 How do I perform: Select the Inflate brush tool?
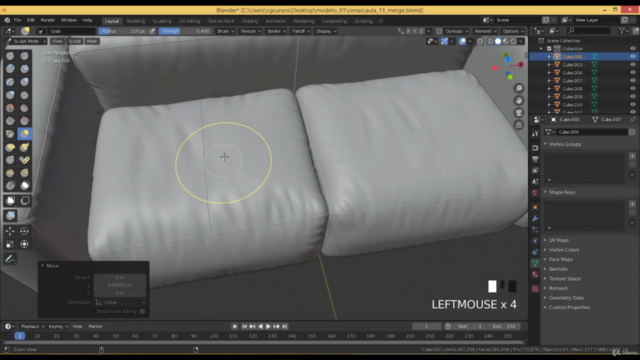(x=25, y=82)
